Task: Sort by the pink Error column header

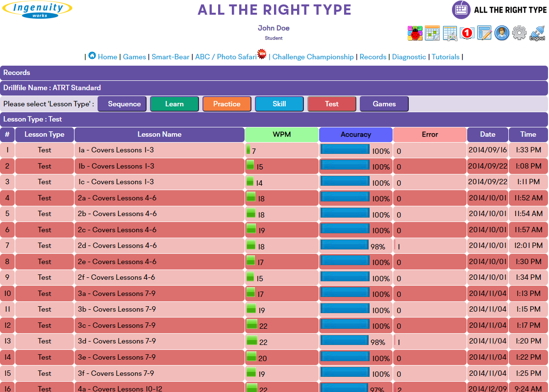Action: pos(430,134)
